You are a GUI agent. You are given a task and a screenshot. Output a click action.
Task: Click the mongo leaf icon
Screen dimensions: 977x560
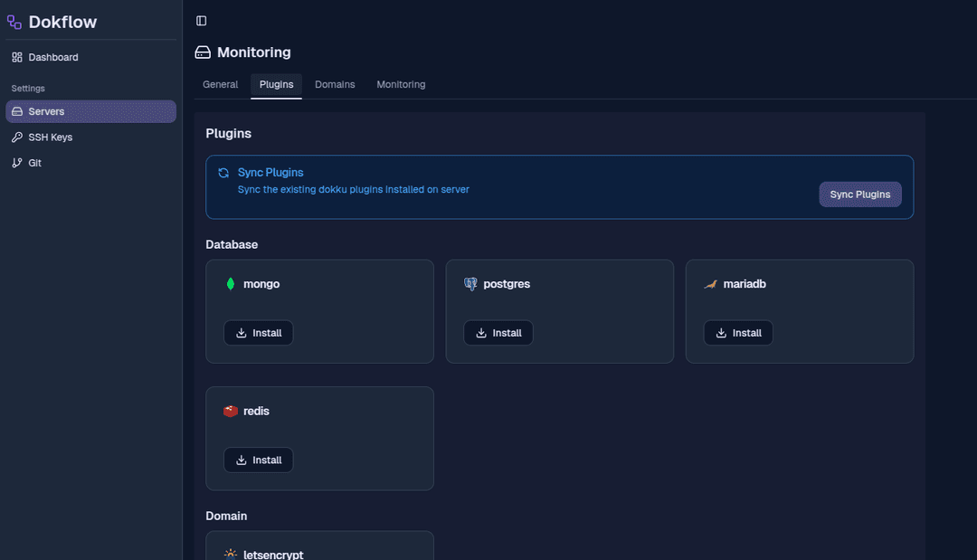(x=231, y=284)
